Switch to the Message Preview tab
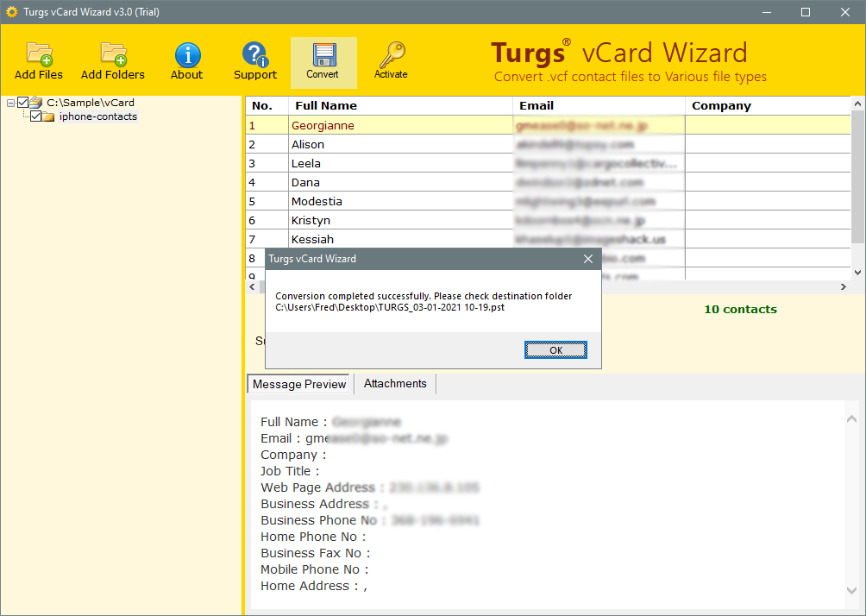This screenshot has height=616, width=866. (x=298, y=384)
